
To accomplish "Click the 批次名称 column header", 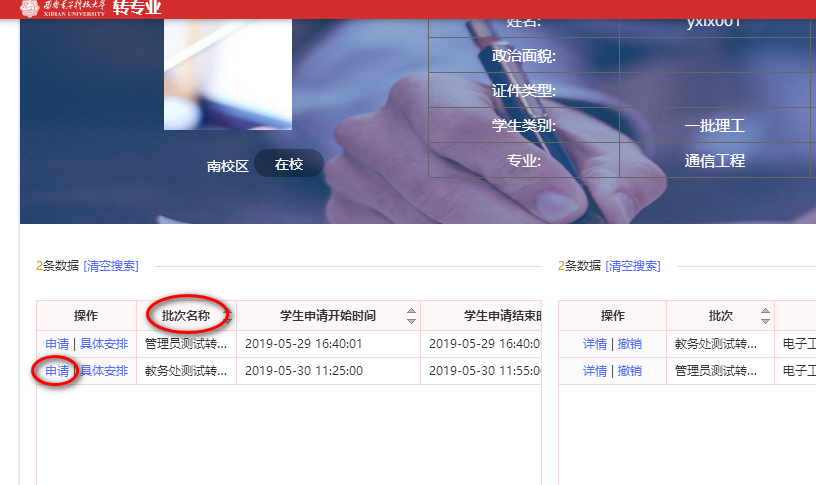I will coord(186,316).
